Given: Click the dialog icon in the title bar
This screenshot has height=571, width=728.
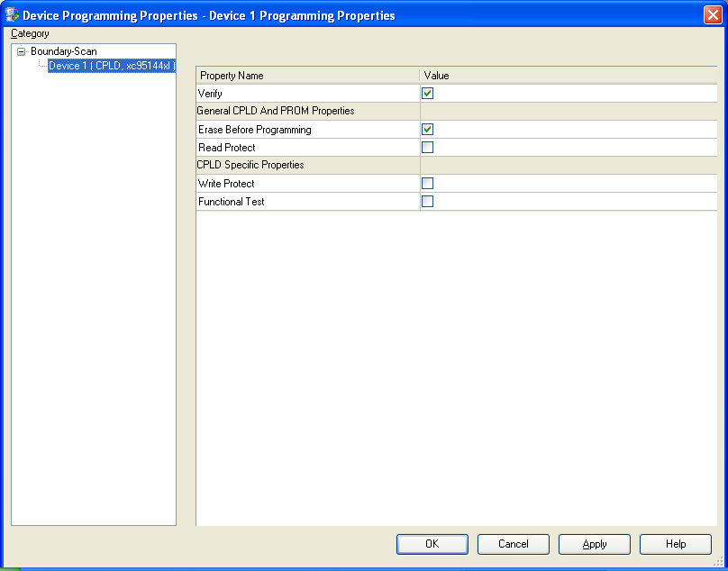Looking at the screenshot, I should (13, 15).
